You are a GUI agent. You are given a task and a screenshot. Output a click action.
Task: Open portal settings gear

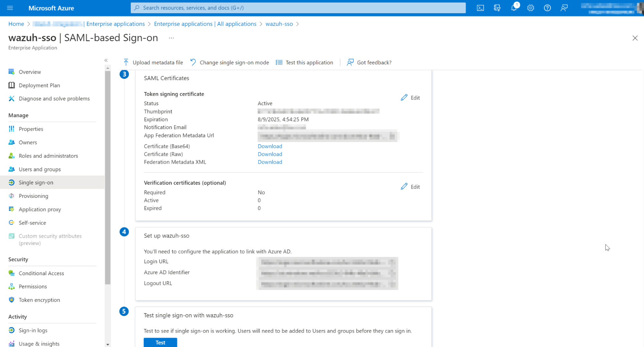(531, 8)
